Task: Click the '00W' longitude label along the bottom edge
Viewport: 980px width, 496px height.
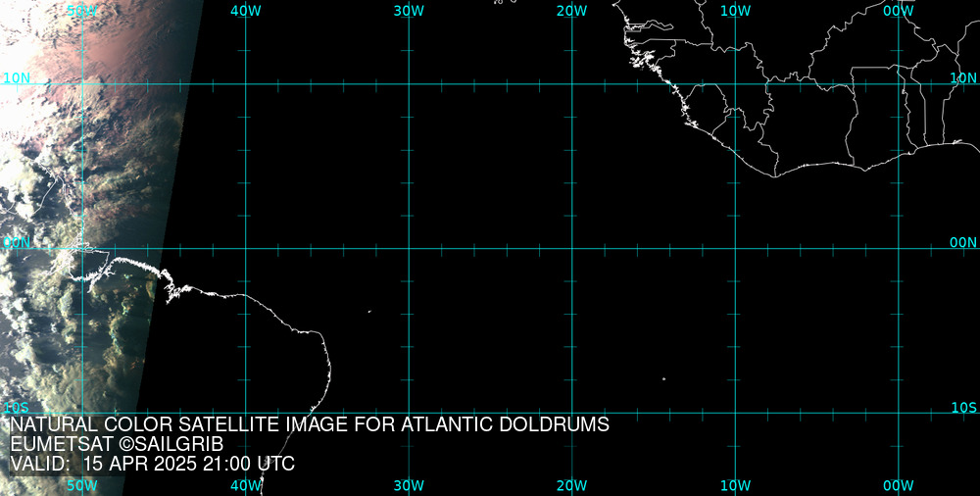Action: pyautogui.click(x=899, y=485)
